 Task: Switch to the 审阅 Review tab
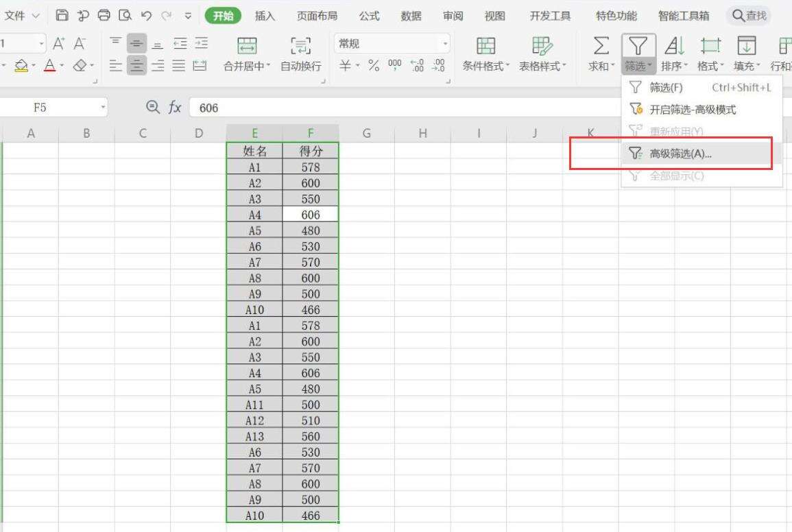click(x=453, y=16)
